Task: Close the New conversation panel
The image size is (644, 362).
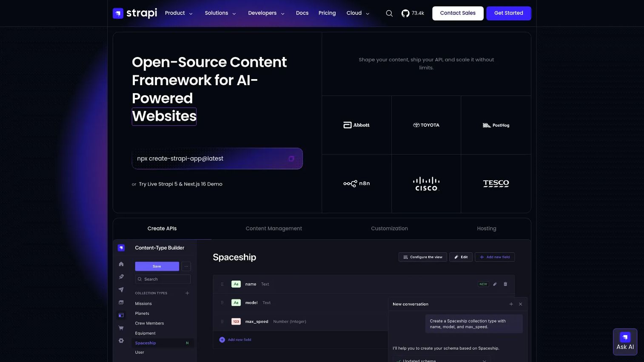Action: [x=521, y=304]
